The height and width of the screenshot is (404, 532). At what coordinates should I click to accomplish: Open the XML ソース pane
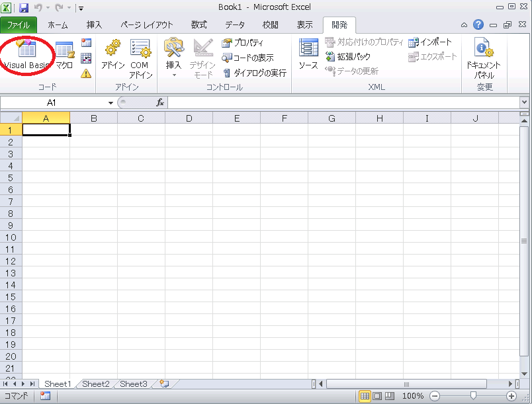[x=308, y=54]
